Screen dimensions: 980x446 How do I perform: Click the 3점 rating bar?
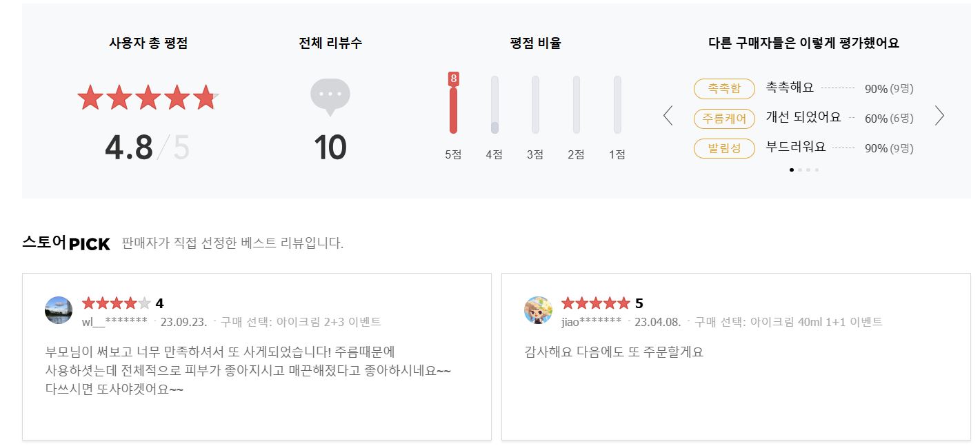point(535,105)
